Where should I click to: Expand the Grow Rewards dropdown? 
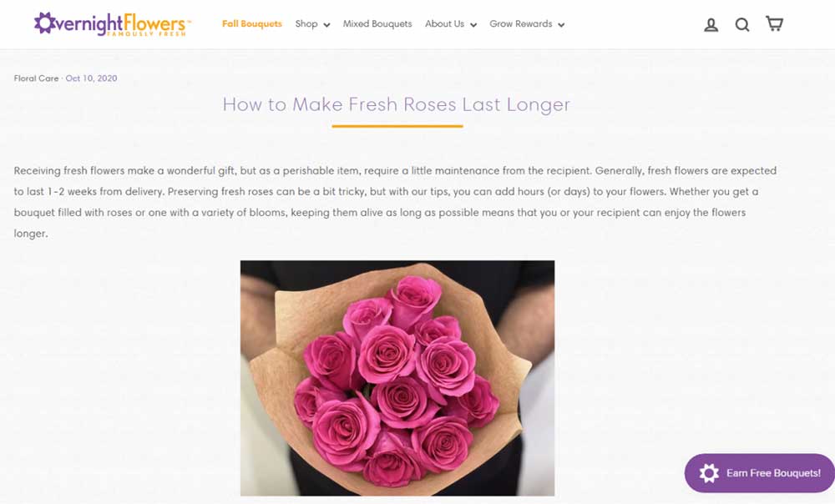point(527,24)
